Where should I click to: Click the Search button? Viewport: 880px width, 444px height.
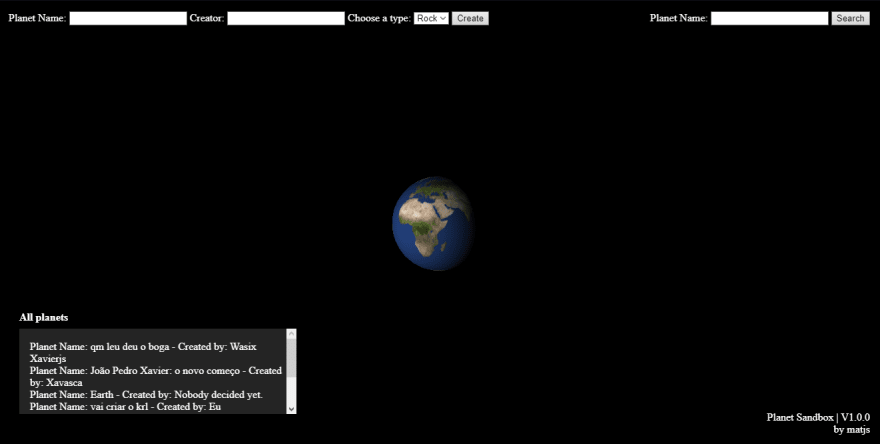tap(850, 19)
